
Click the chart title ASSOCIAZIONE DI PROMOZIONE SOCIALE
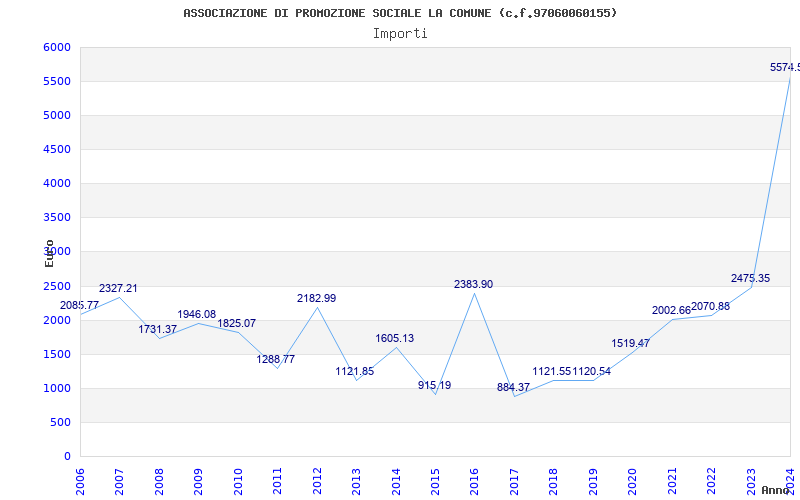[400, 13]
